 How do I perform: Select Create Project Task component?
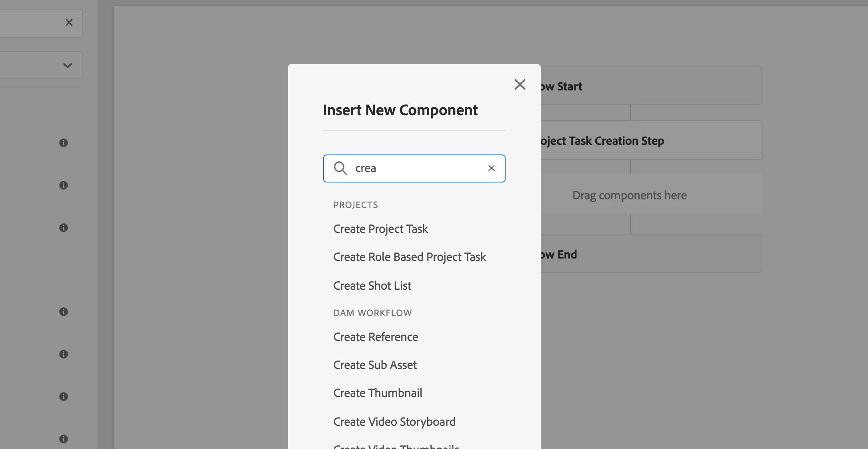pyautogui.click(x=380, y=229)
